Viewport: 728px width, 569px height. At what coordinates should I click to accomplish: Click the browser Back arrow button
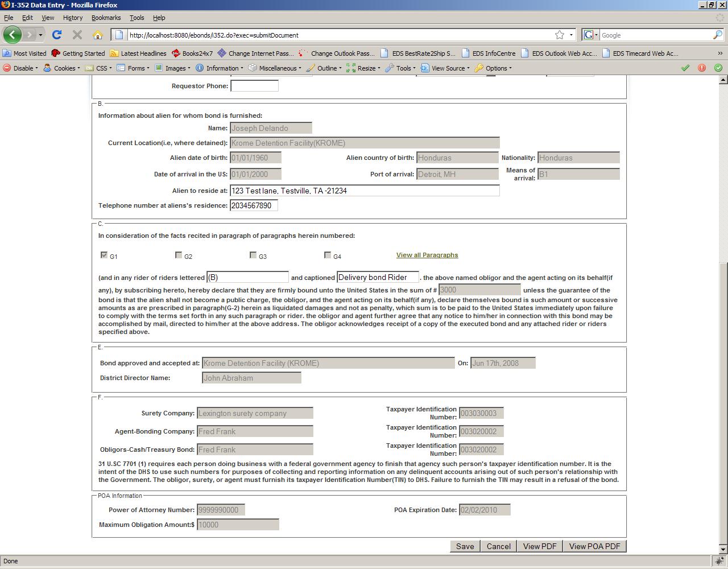click(x=13, y=35)
